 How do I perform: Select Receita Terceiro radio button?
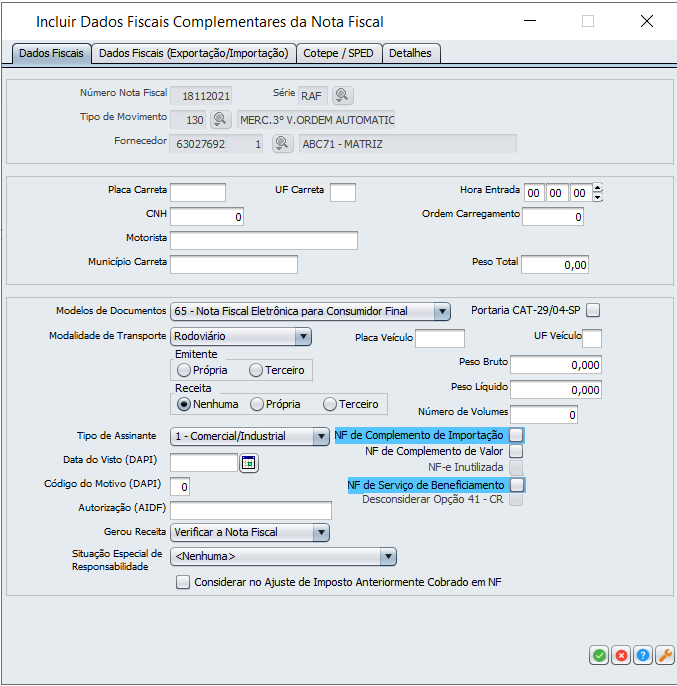[x=330, y=404]
